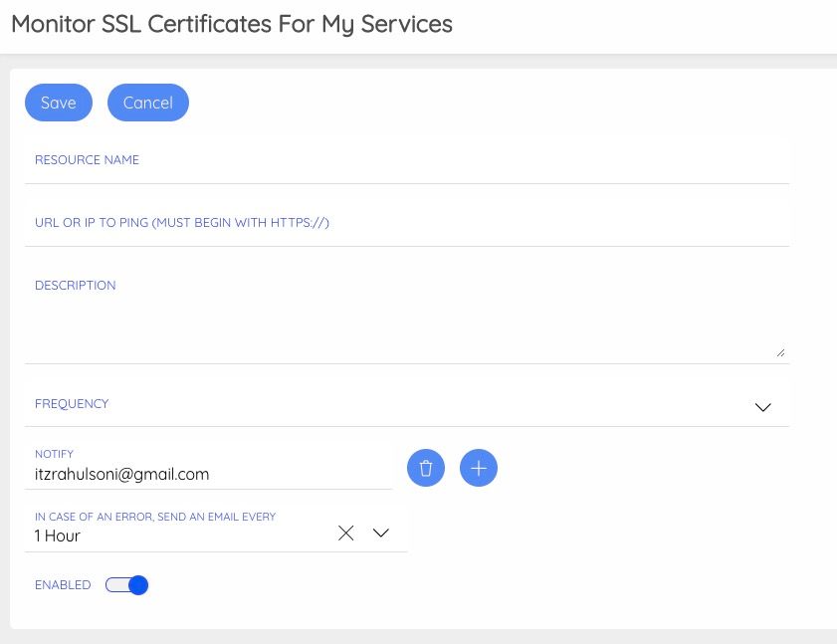Delete the itzrahulsoni@gmail.com notify entry with trash icon
The width and height of the screenshot is (837, 644).
point(425,468)
